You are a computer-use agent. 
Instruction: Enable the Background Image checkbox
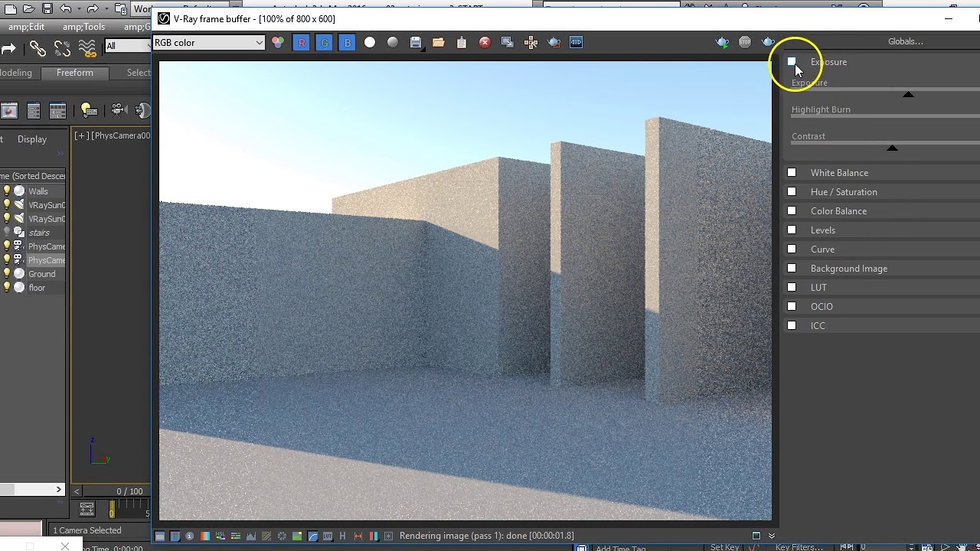(x=792, y=269)
